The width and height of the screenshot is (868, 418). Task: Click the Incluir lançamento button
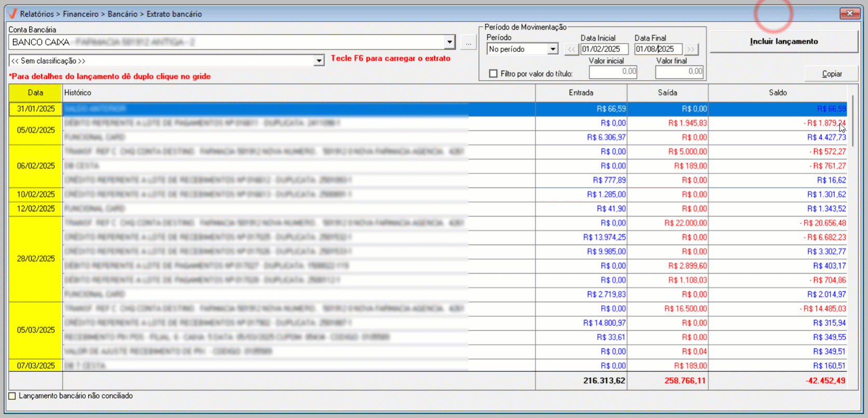(783, 41)
